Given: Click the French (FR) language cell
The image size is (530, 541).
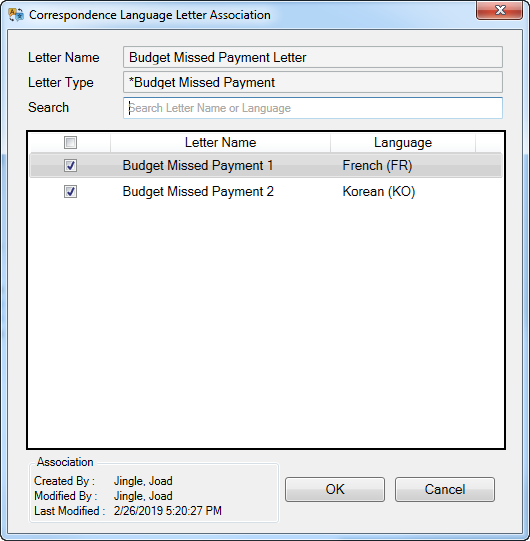Looking at the screenshot, I should pyautogui.click(x=377, y=166).
